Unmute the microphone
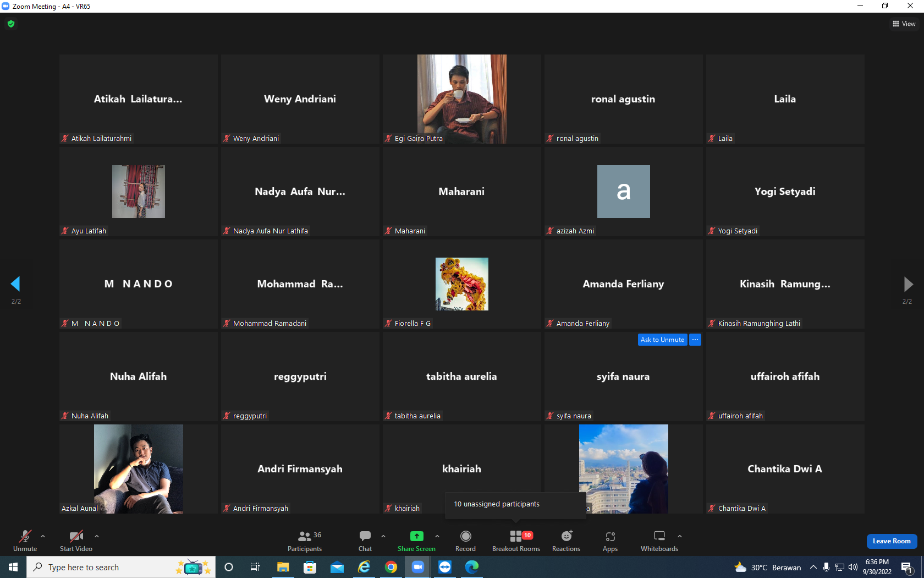 click(25, 541)
